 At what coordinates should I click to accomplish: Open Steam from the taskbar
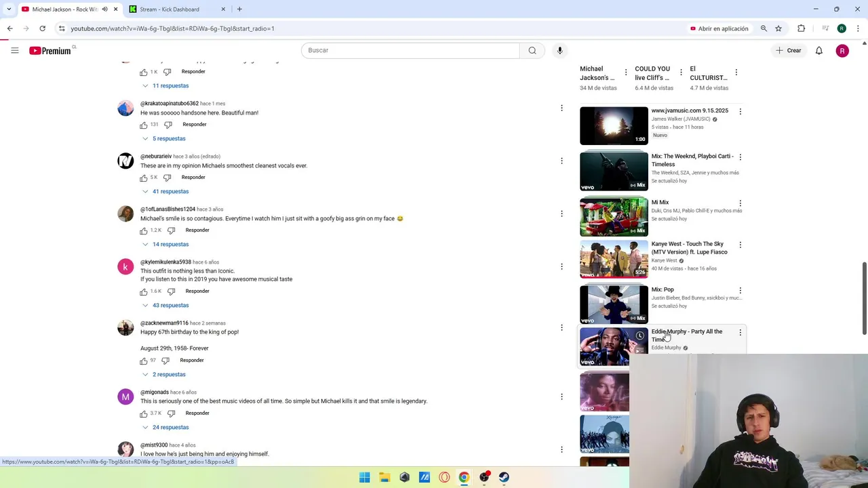(x=504, y=477)
